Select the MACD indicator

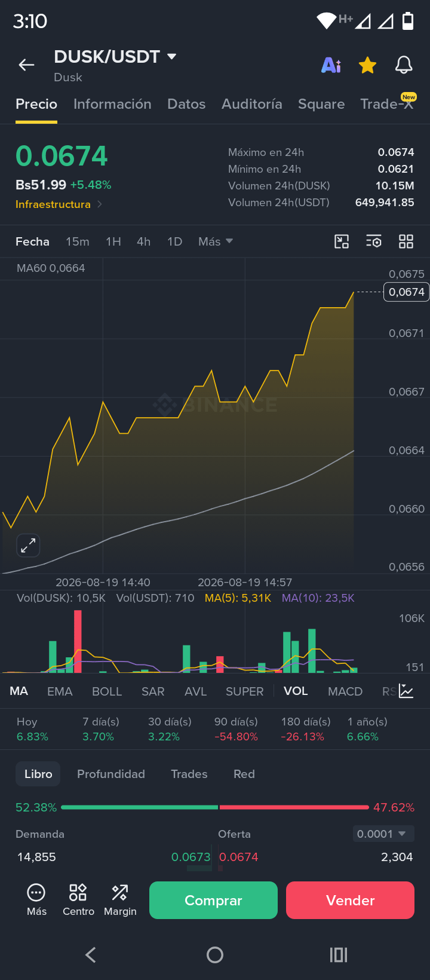[345, 691]
